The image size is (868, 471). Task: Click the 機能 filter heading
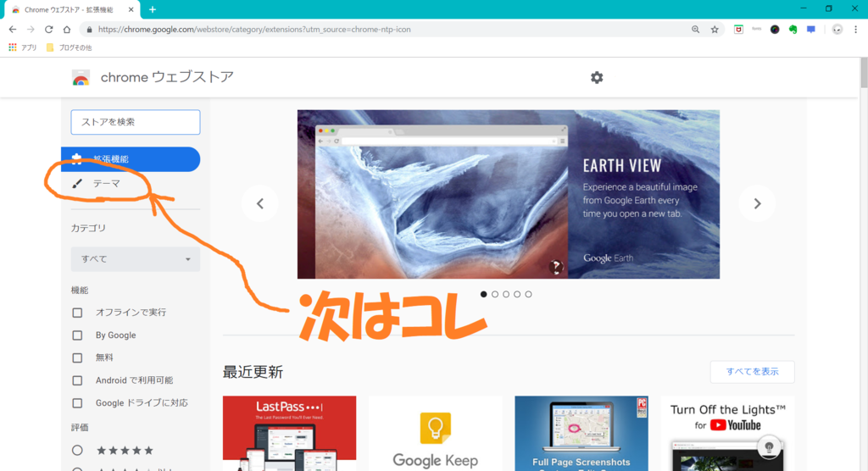[80, 290]
